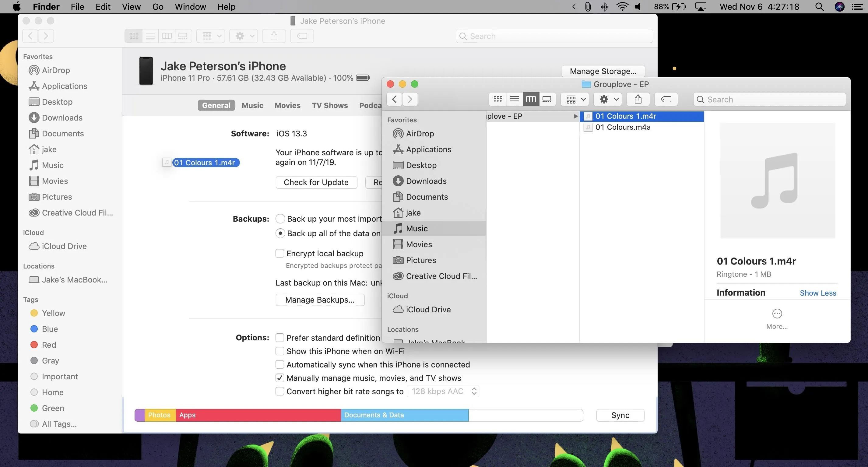Viewport: 868px width, 467px height.
Task: Enable Prefer standard definition checkbox
Action: click(x=280, y=338)
